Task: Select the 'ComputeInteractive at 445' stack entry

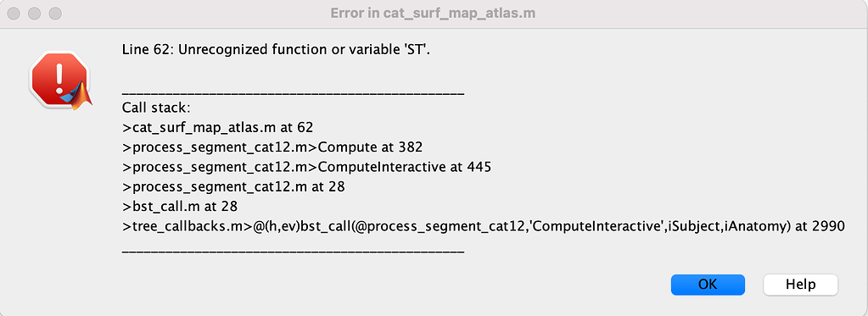Action: pos(306,167)
